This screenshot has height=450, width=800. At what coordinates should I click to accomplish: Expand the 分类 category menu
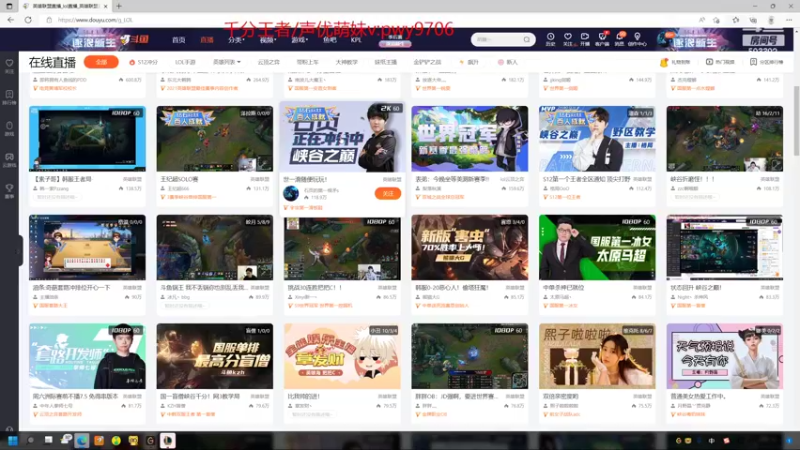pyautogui.click(x=236, y=39)
